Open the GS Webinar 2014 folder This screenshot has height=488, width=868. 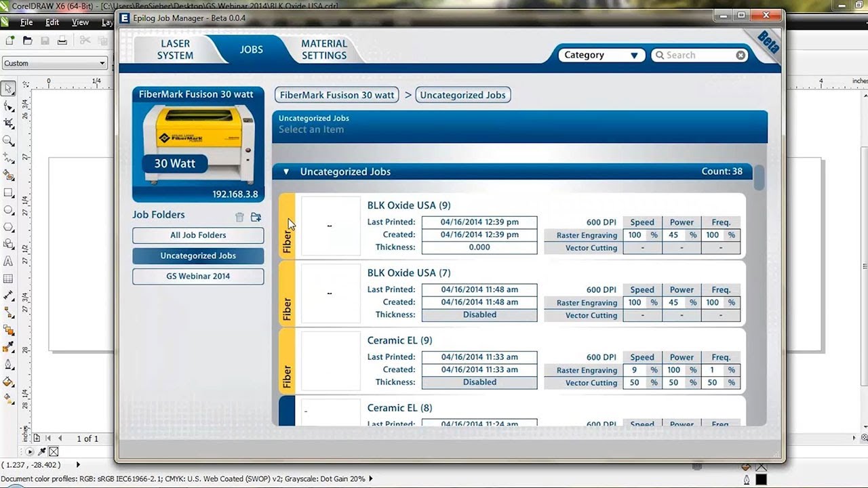pos(198,276)
